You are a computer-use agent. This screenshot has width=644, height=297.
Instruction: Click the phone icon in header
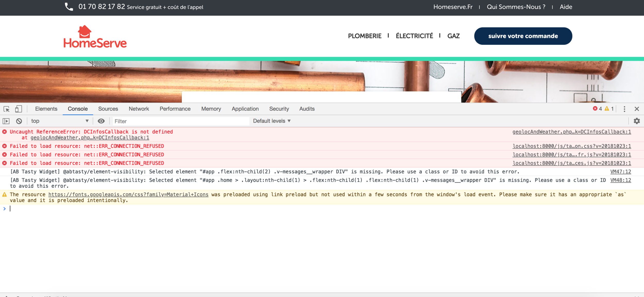(x=69, y=7)
